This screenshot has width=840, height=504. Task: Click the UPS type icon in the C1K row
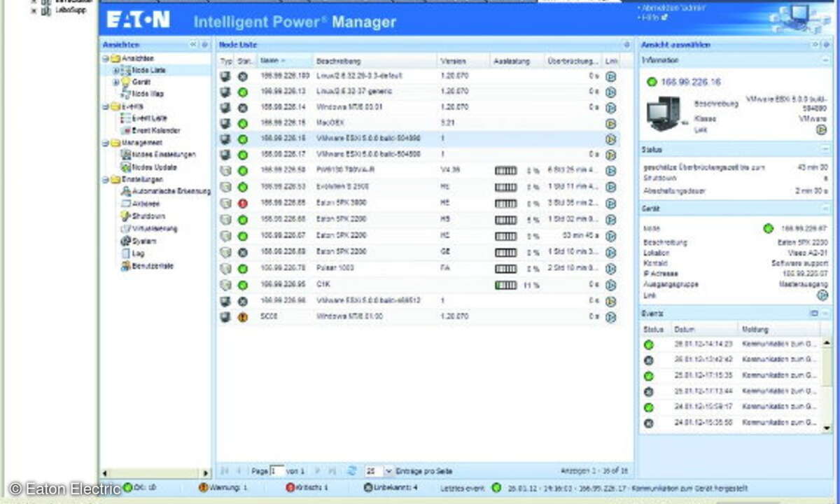point(225,285)
